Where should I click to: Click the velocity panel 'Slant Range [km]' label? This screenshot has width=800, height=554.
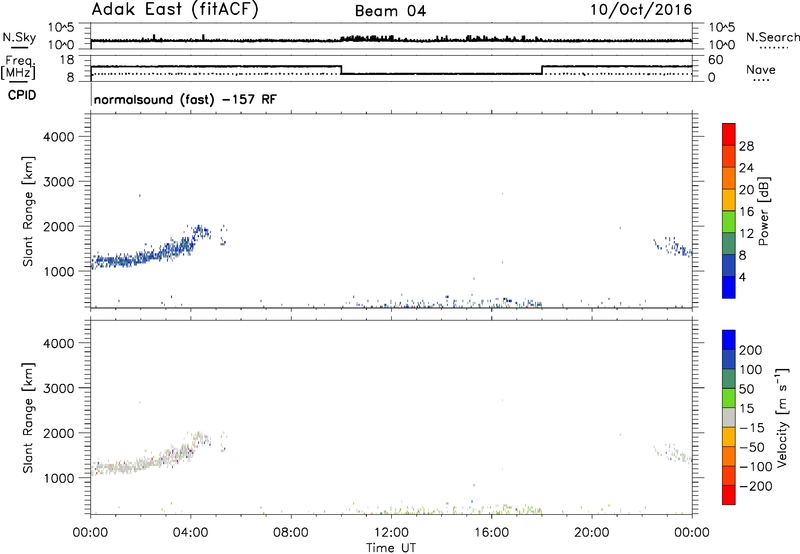(x=28, y=418)
